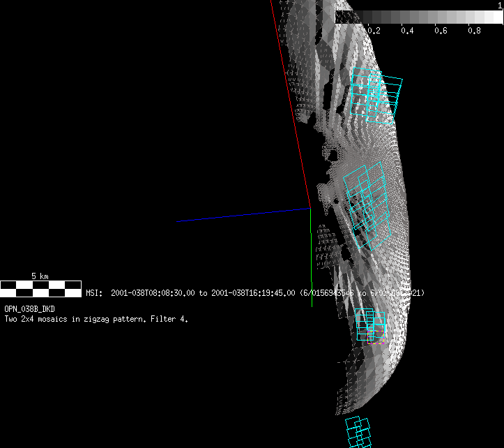Image resolution: width=504 pixels, height=448 pixels.
Task: Select the topmost cyan footprint cluster
Action: 376,94
